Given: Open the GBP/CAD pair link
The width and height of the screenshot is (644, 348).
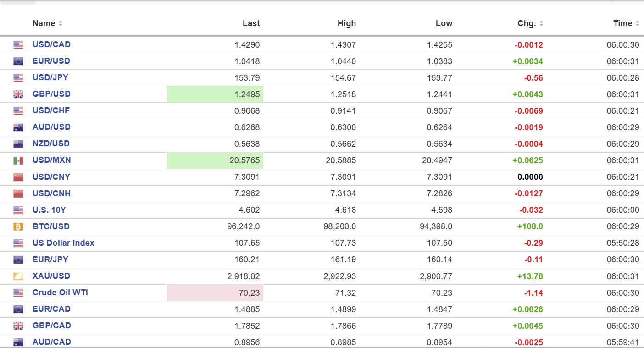Looking at the screenshot, I should coord(51,326).
